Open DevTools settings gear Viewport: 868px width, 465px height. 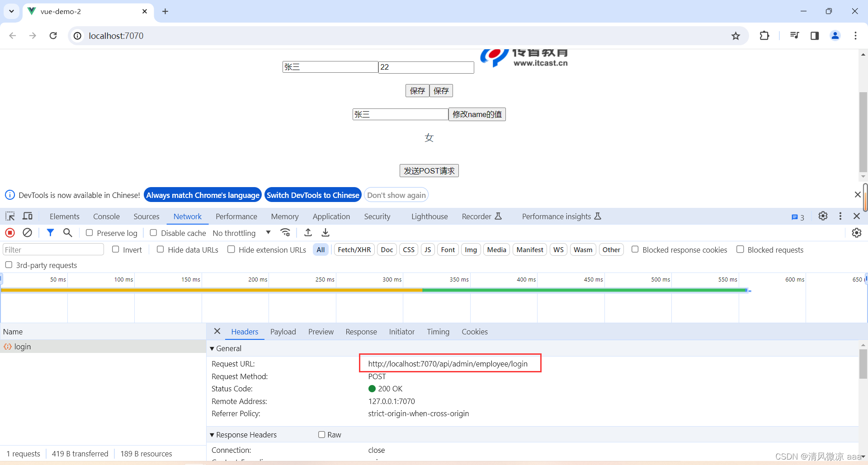coord(823,216)
